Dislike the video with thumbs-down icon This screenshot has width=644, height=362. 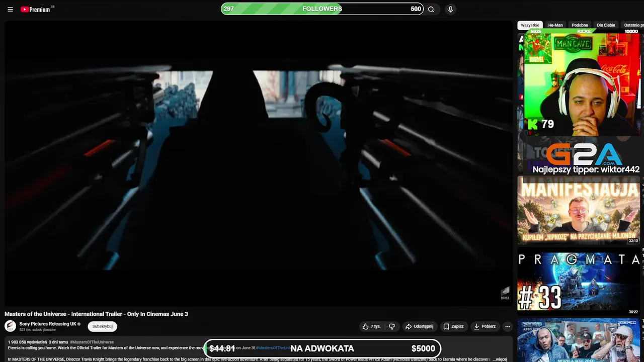click(x=392, y=326)
